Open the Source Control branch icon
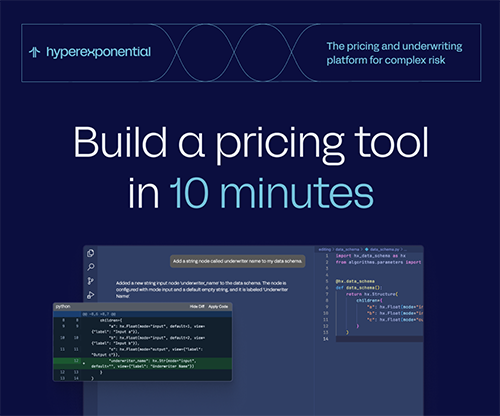Viewport: 500px width, 416px height. click(90, 281)
